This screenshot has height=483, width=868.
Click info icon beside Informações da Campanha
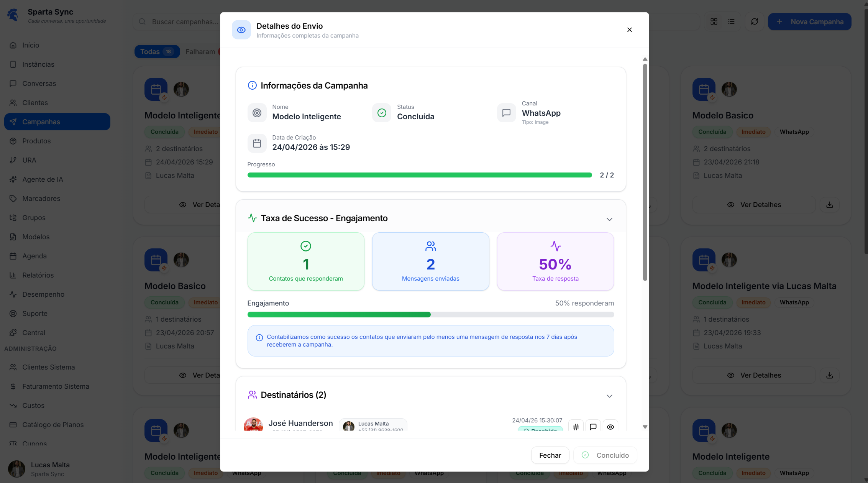(x=252, y=85)
